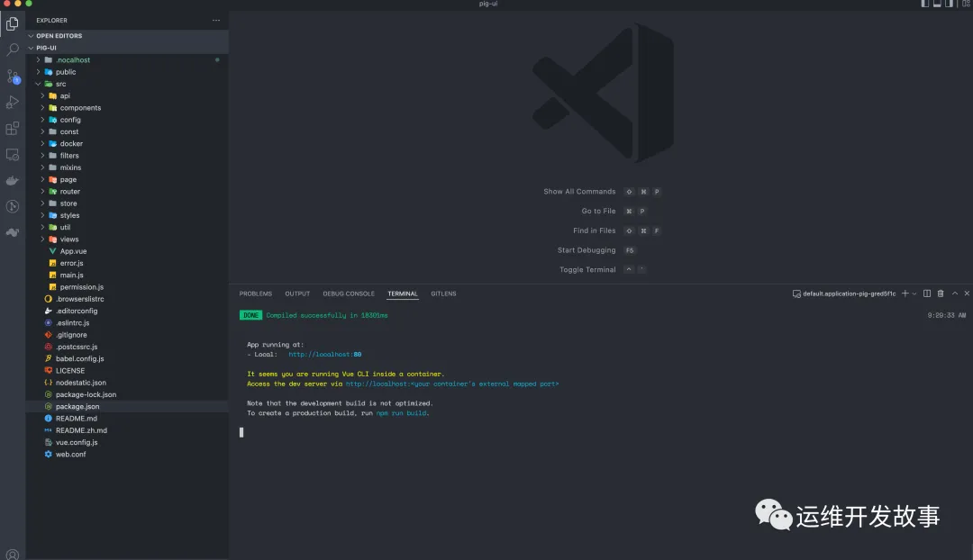This screenshot has height=560, width=973.
Task: Expand the .nocalhost folder
Action: 127,60
